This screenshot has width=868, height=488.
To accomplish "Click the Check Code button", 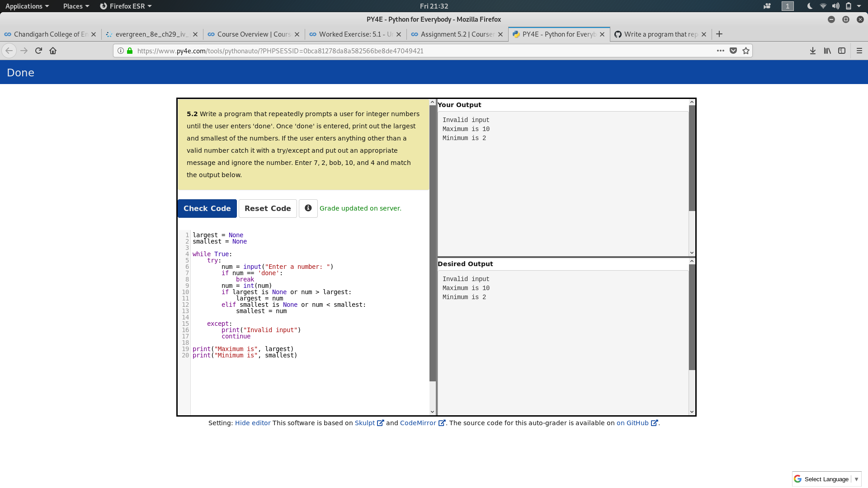I will (x=207, y=208).
